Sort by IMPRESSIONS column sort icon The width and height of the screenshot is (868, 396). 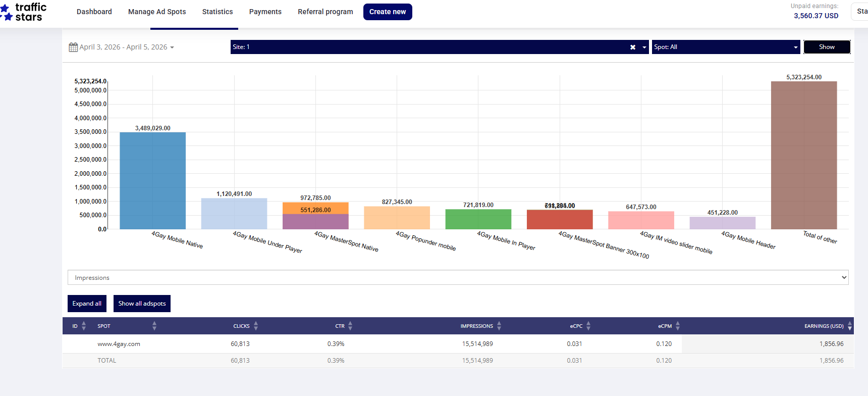pos(499,326)
